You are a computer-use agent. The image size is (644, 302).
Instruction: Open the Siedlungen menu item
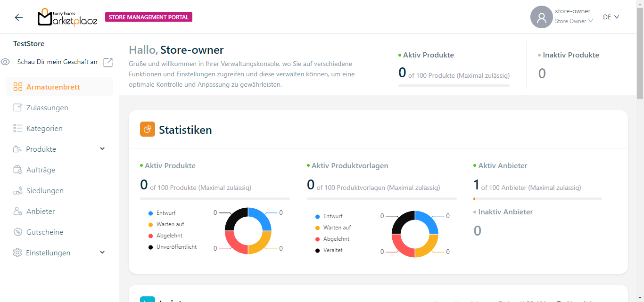45,191
